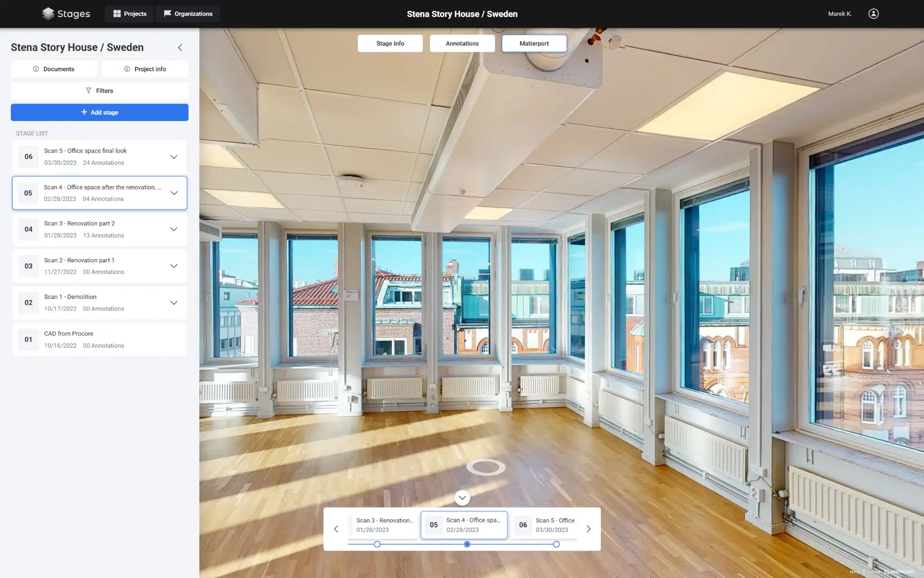Select the Scan 3 - Renovation part 2 stage
This screenshot has width=924, height=578.
pyautogui.click(x=100, y=229)
